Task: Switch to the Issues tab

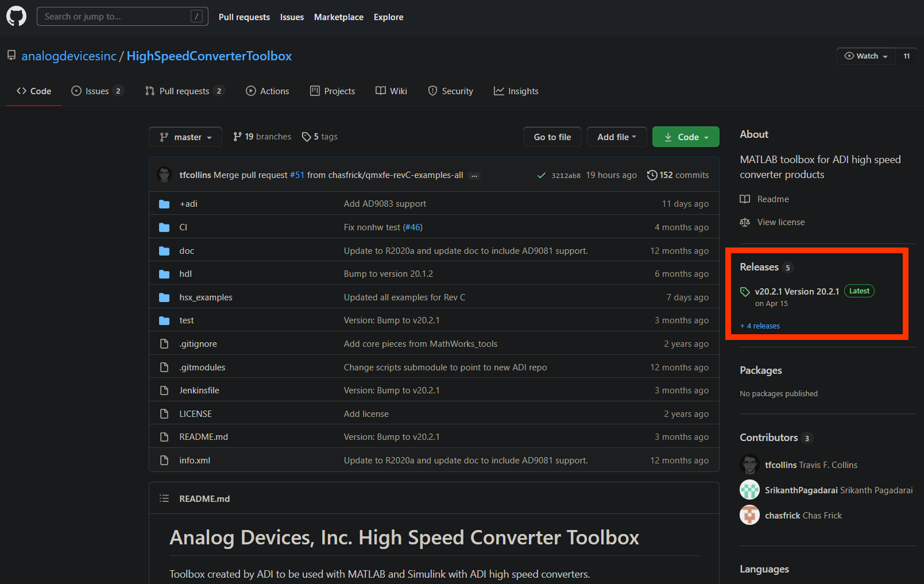Action: (x=97, y=91)
